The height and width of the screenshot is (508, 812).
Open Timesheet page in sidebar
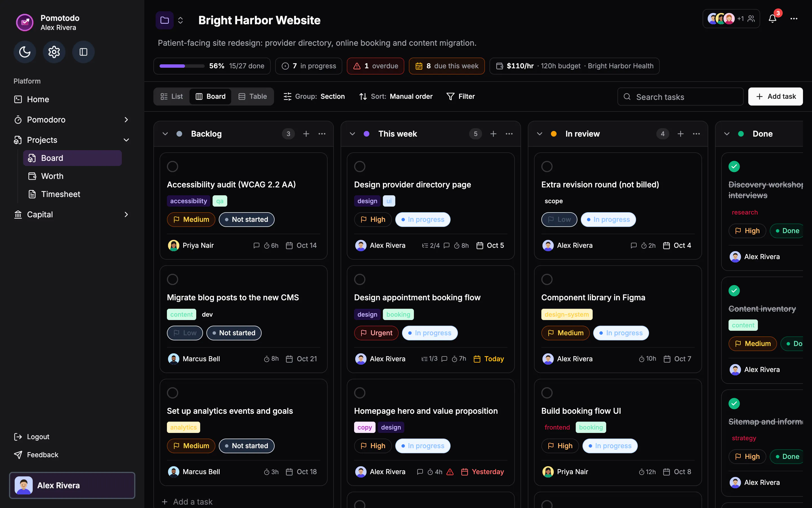72,194
